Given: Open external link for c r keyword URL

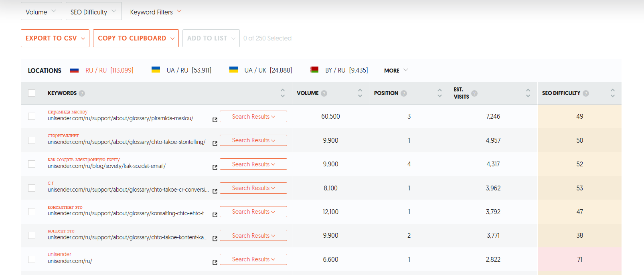Looking at the screenshot, I should click(x=215, y=191).
